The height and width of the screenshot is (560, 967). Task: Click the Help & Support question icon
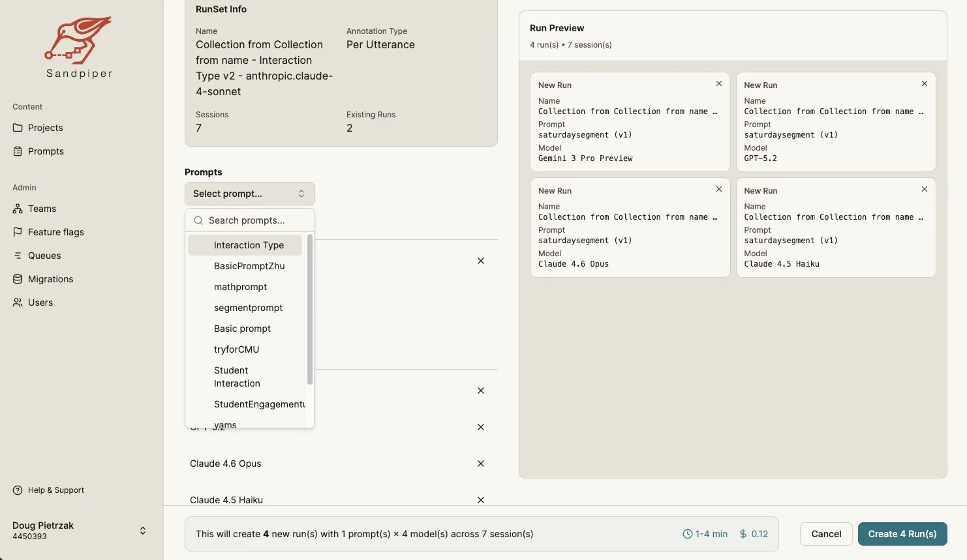click(x=18, y=490)
